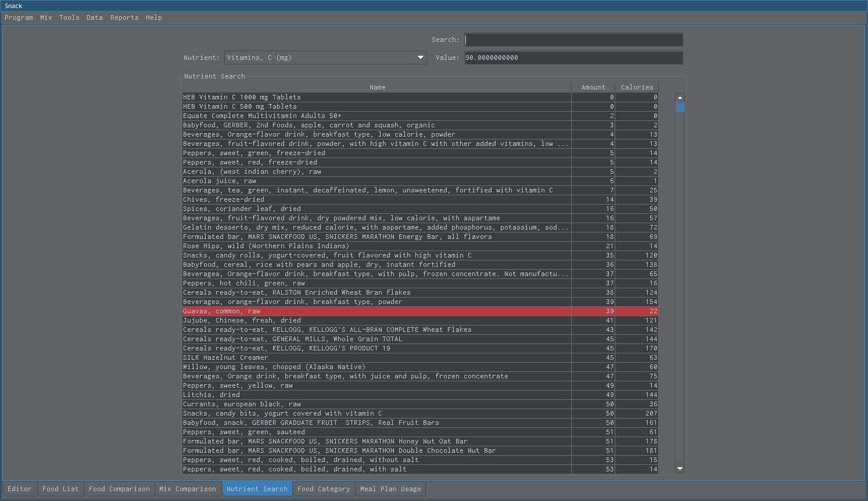Viewport: 868px width, 501px height.
Task: Switch to the Mix Comparison tab
Action: (188, 489)
